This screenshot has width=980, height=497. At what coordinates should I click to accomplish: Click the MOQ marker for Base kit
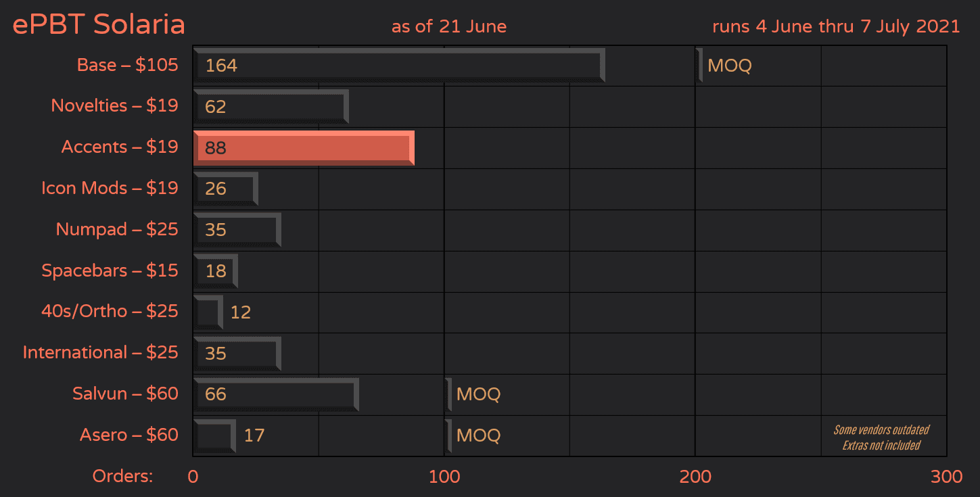click(699, 66)
